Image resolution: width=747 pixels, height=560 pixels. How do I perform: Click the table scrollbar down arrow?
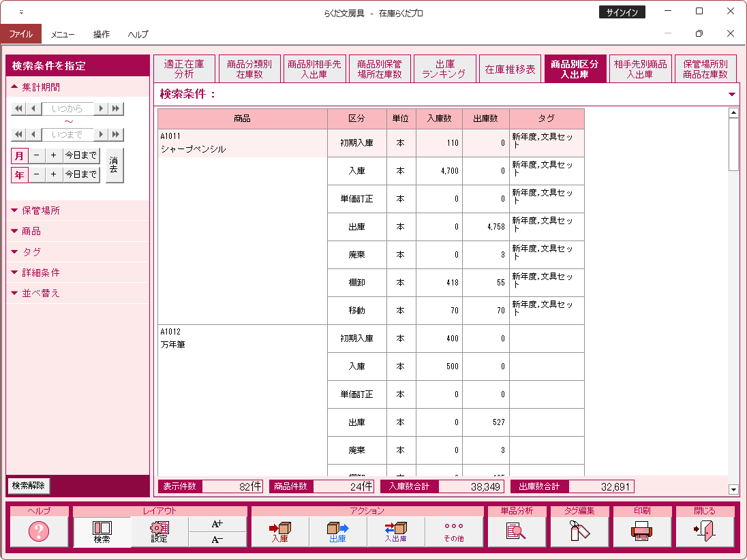click(733, 489)
